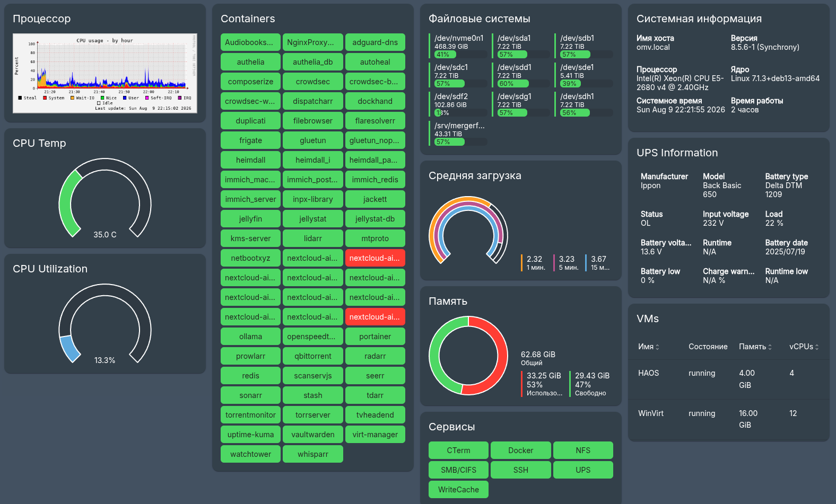Select the SMB/CIFS service tile
This screenshot has width=836, height=504.
(458, 470)
